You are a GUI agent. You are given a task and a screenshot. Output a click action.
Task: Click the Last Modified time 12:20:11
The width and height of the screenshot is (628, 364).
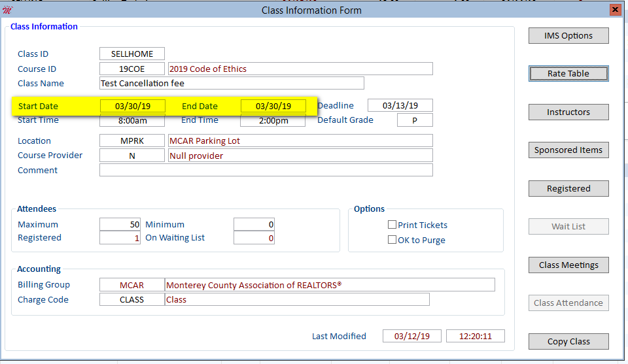(476, 336)
